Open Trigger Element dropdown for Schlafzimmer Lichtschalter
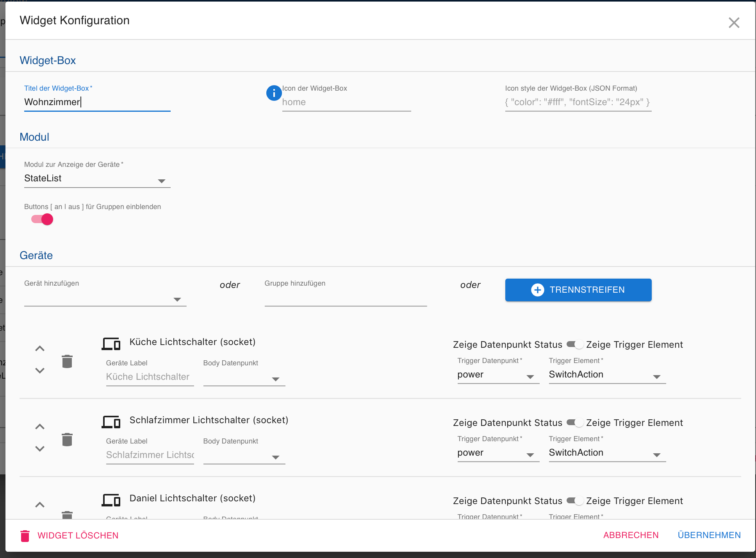The image size is (756, 558). tap(607, 453)
